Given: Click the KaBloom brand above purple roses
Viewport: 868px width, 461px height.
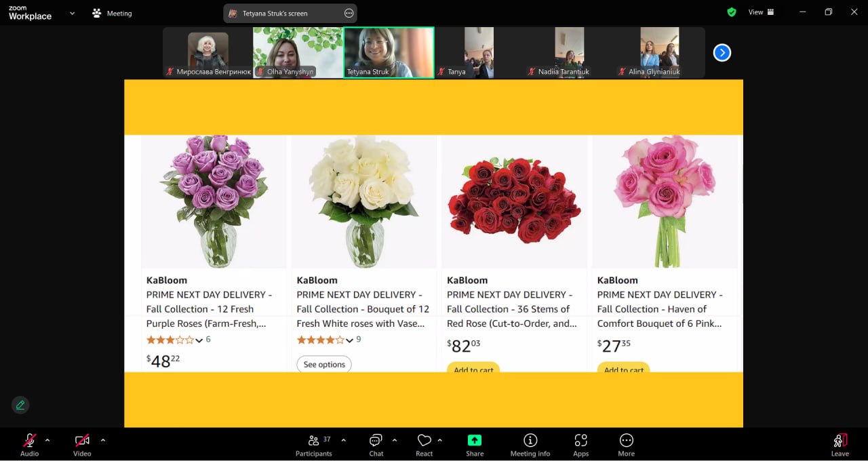Looking at the screenshot, I should (167, 280).
